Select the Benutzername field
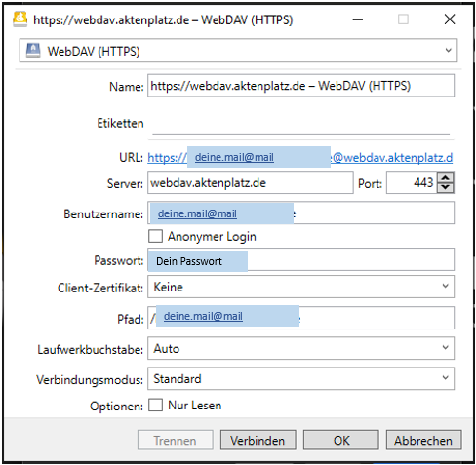The width and height of the screenshot is (476, 465). coord(300,213)
